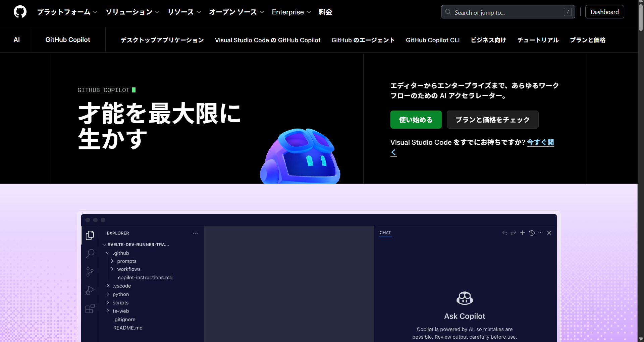Close the chat panel with X
This screenshot has height=342, width=644.
coord(549,233)
